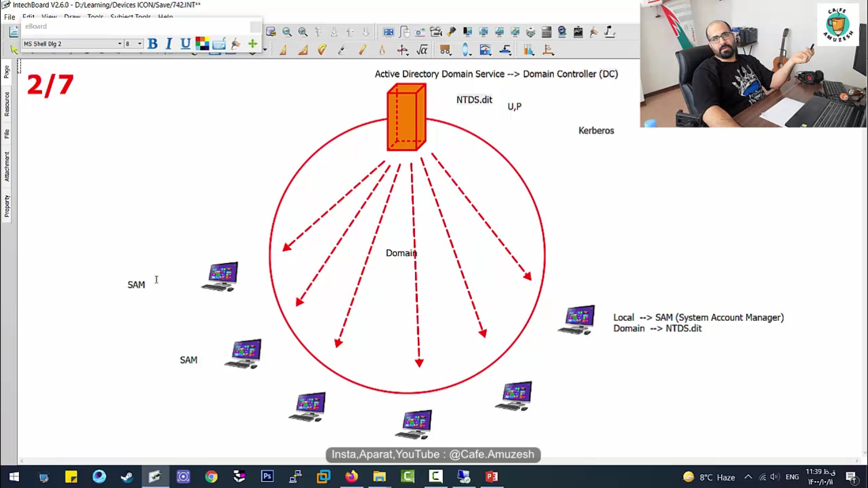Viewport: 868px width, 488px height.
Task: Toggle underline text formatting
Action: (x=185, y=44)
